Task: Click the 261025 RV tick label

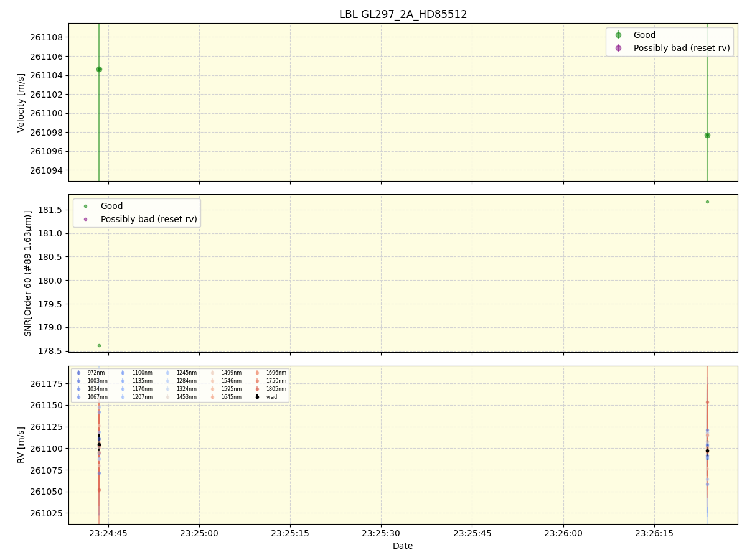Action: (46, 513)
